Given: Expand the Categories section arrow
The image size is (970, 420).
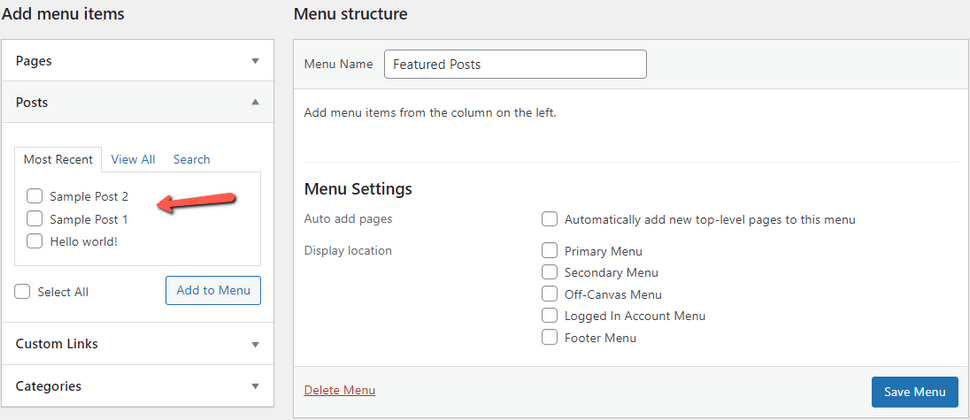Looking at the screenshot, I should click(x=255, y=387).
